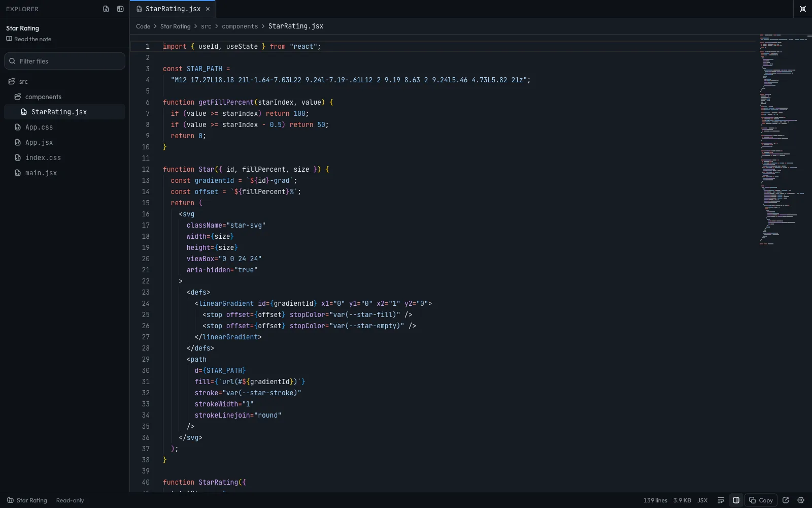The image size is (812, 508).
Task: Click the components breadcrumb
Action: click(x=240, y=26)
